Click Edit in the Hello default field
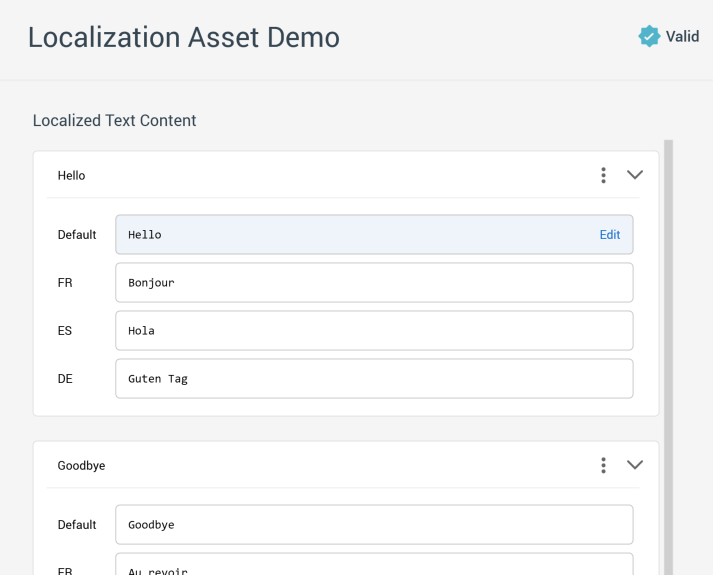The width and height of the screenshot is (713, 575). [609, 235]
